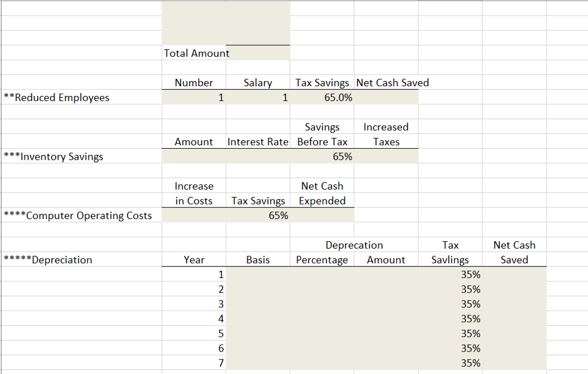Click the 'Basis' header cell
Viewport: 588px width, 374px height.
pos(258,260)
